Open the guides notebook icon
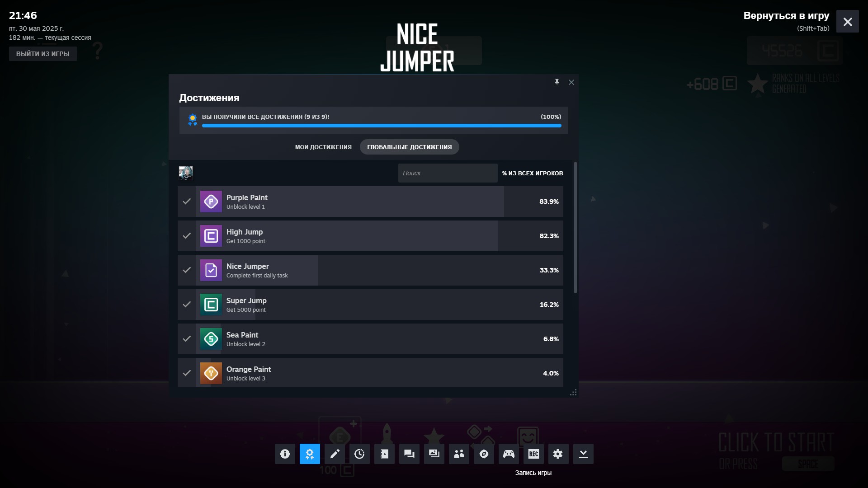868x488 pixels. click(384, 454)
